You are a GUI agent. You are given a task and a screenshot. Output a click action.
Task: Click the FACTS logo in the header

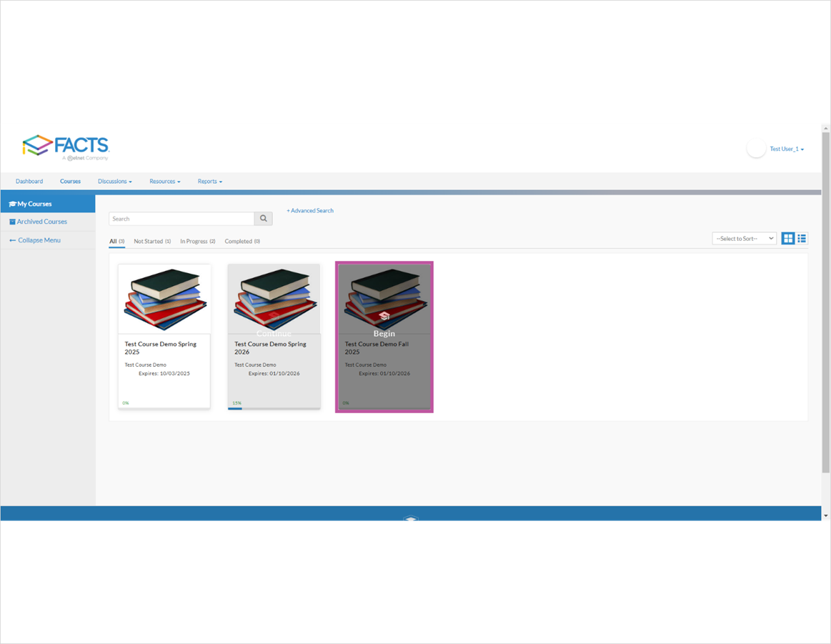[x=67, y=146]
